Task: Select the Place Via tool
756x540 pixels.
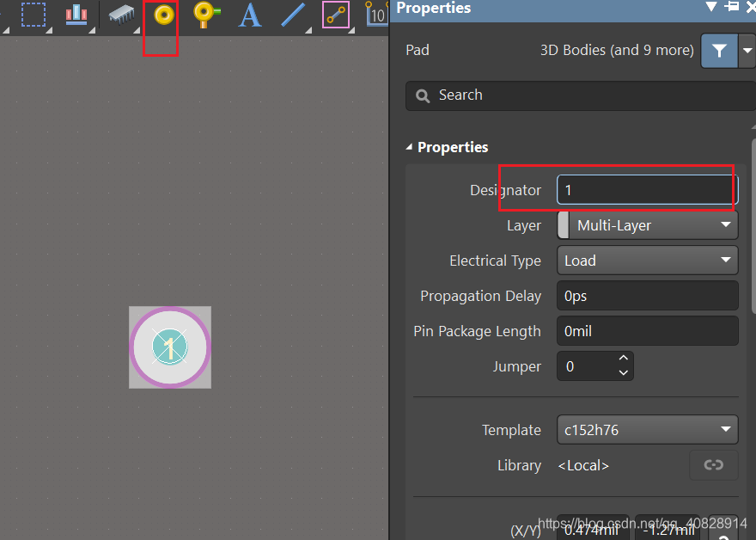Action: [x=206, y=15]
